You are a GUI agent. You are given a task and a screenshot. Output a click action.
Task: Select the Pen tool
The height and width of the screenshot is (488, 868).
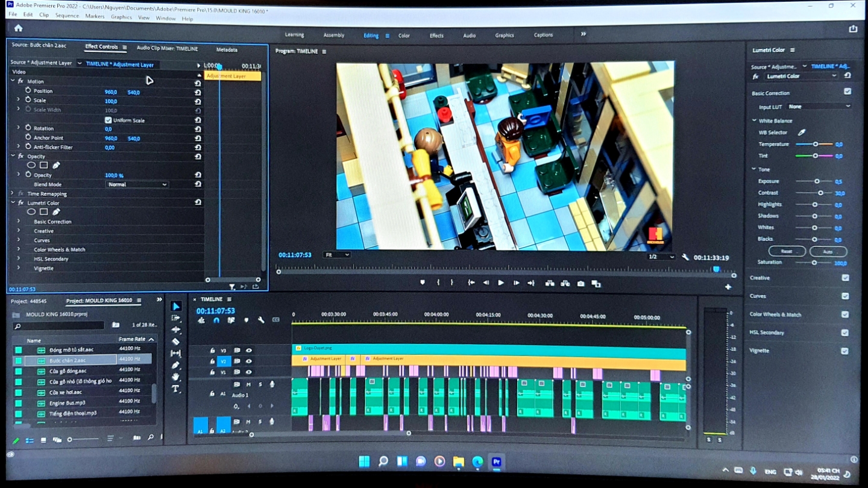[176, 365]
